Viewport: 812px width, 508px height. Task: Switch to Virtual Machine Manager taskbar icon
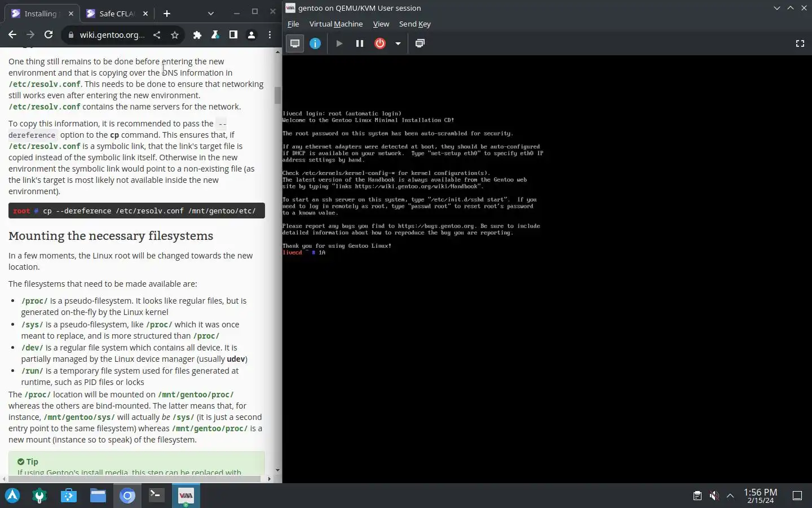186,496
